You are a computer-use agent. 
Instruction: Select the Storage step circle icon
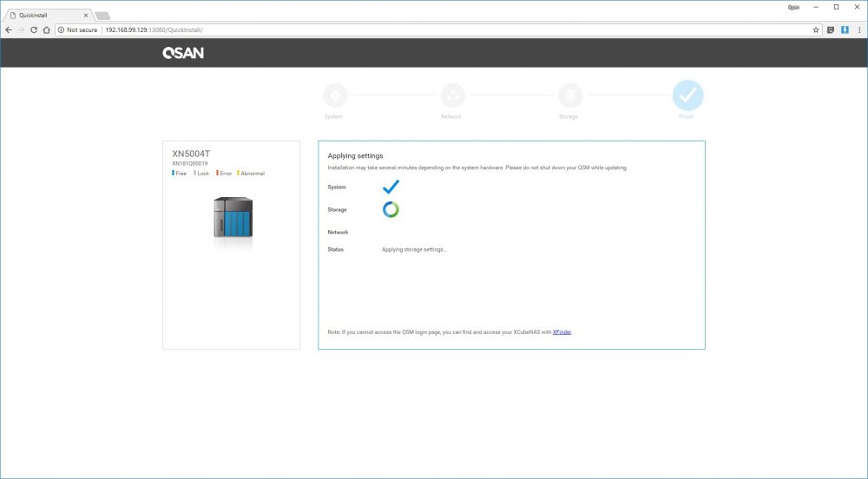569,95
